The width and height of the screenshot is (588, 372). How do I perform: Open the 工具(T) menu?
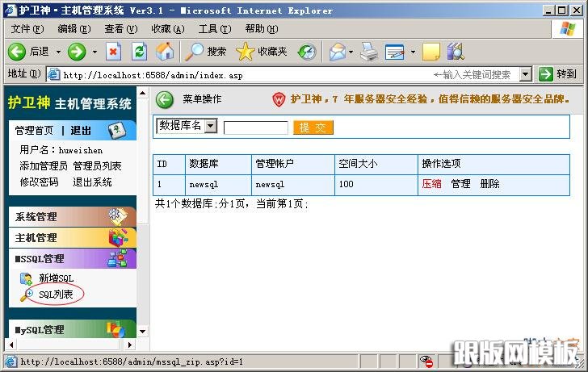pos(215,29)
